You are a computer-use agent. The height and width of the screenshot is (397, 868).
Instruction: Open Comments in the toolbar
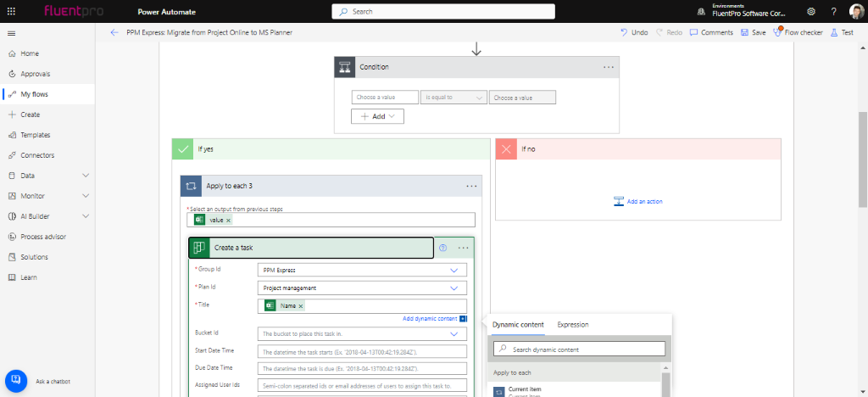point(711,33)
